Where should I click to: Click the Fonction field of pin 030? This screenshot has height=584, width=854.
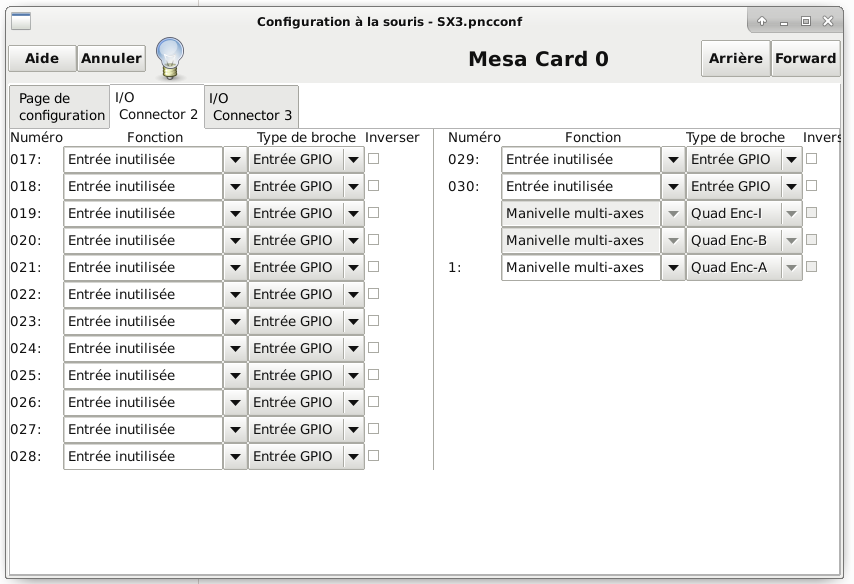tap(581, 186)
